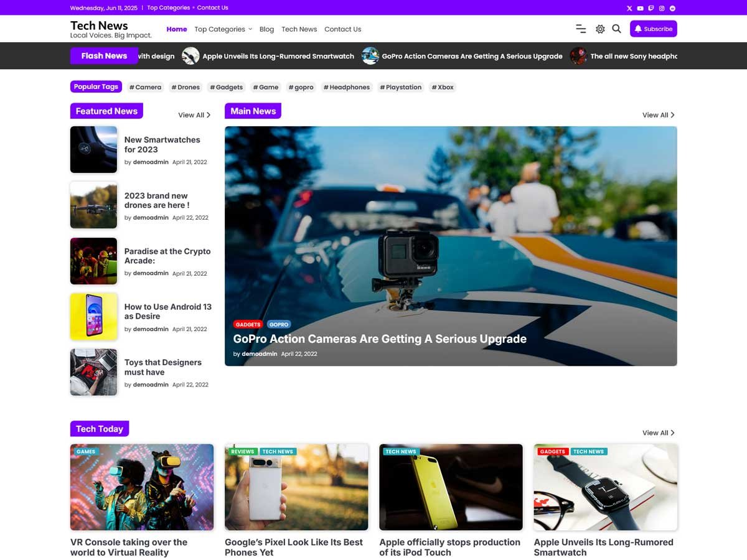The image size is (747, 560).
Task: Click GADGETS badge on main GoPro story
Action: pos(248,325)
